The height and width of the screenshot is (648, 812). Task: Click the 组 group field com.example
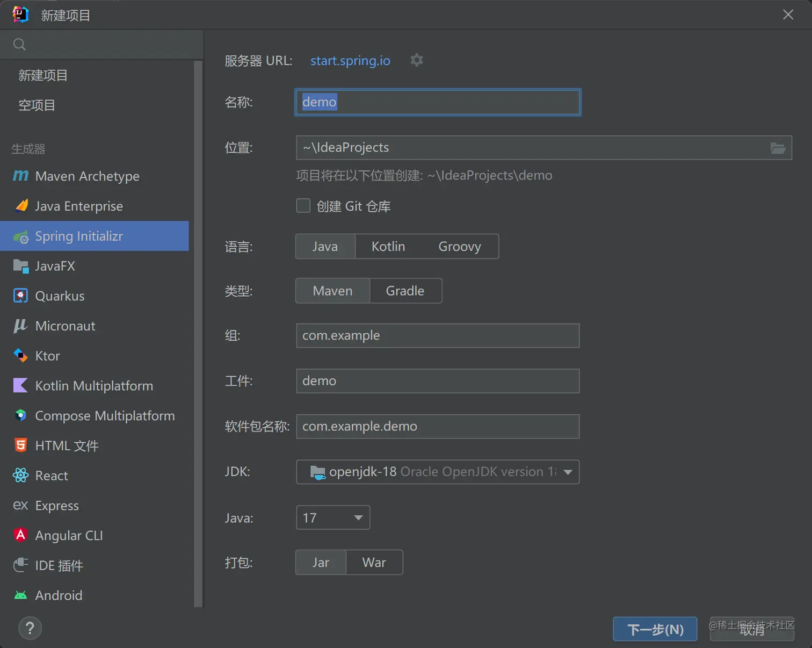438,335
